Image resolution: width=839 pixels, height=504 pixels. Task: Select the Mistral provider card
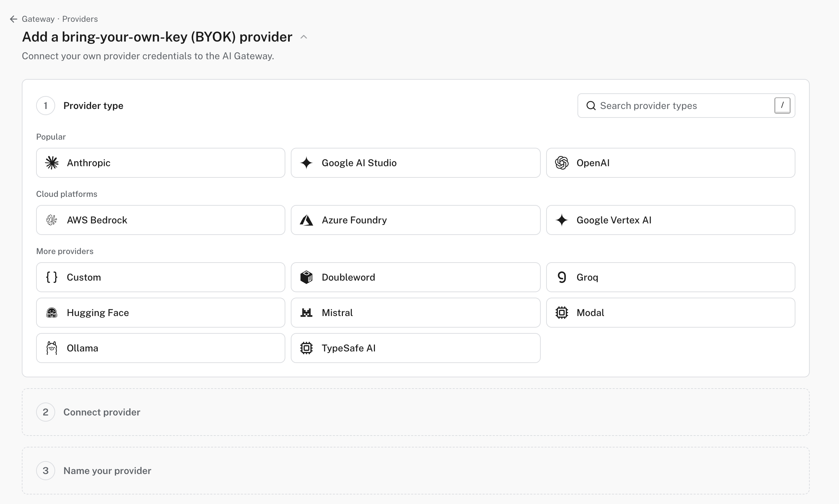tap(415, 313)
